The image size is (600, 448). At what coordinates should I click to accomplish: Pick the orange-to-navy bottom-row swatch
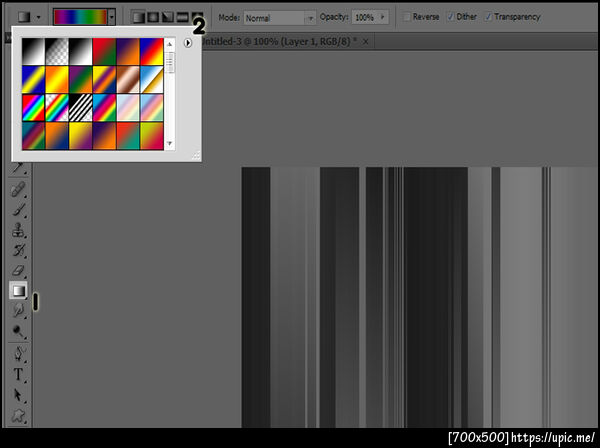pos(57,135)
